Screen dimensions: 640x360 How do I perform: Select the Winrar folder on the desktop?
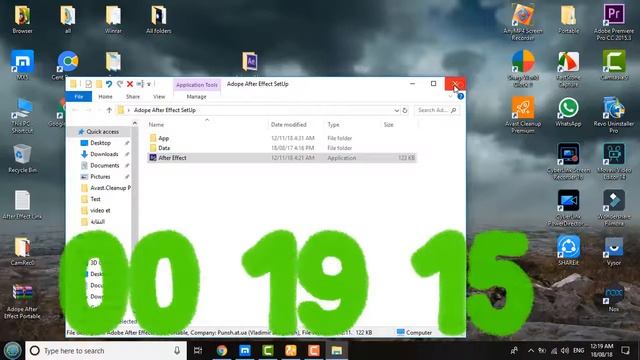[113, 19]
